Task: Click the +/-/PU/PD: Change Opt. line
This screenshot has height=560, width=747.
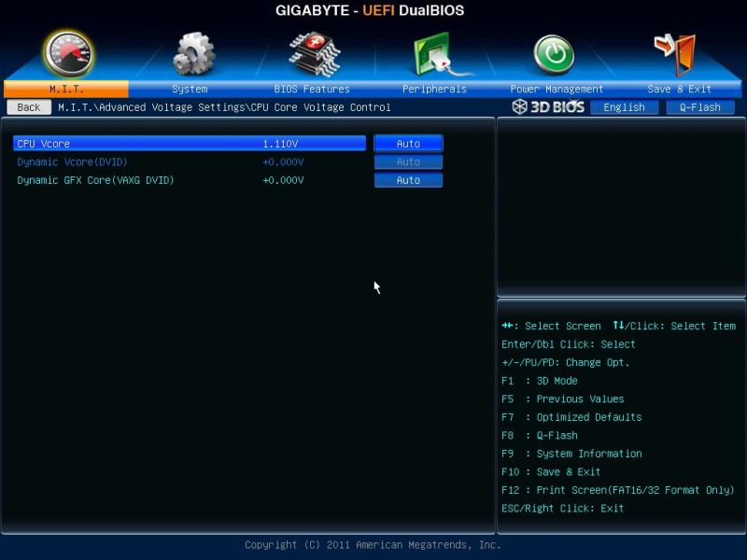Action: 565,362
